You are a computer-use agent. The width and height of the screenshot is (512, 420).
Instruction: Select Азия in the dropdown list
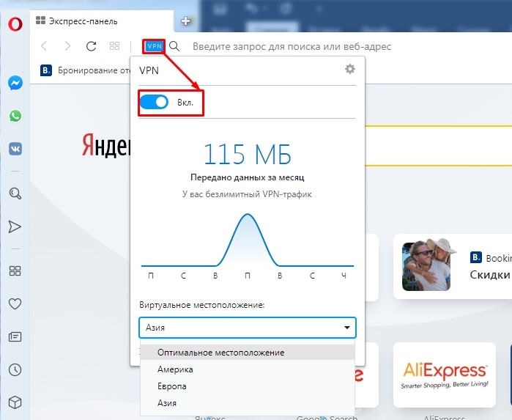[248, 403]
